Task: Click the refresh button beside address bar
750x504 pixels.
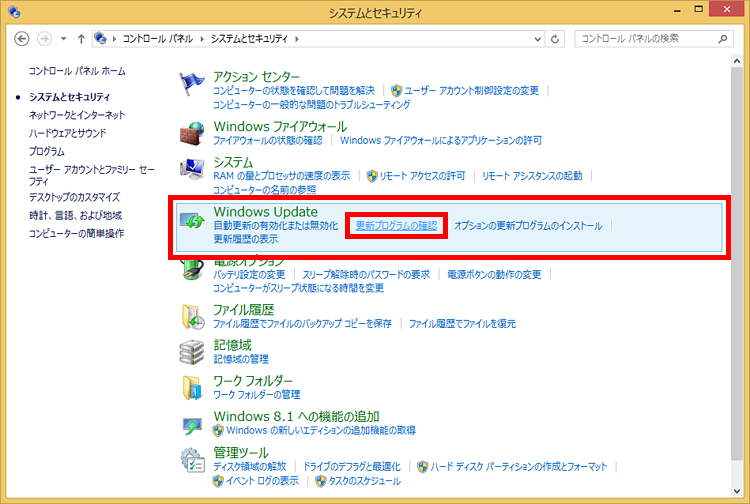Action: 557,38
